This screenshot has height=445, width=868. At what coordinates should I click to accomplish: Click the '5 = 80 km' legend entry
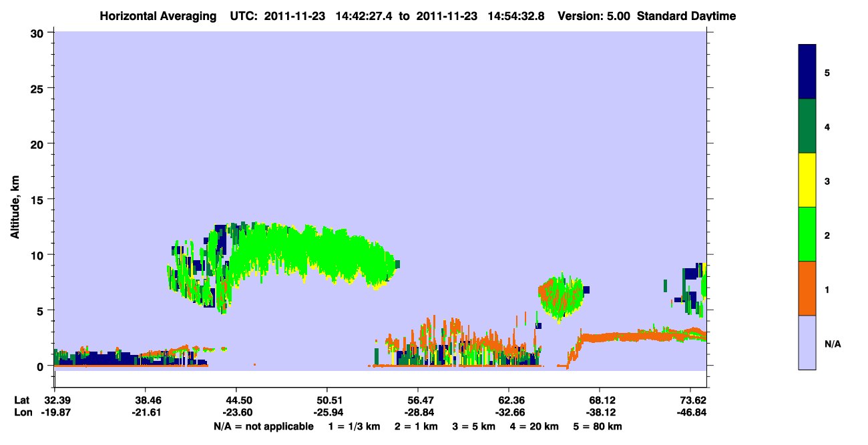[x=599, y=426]
